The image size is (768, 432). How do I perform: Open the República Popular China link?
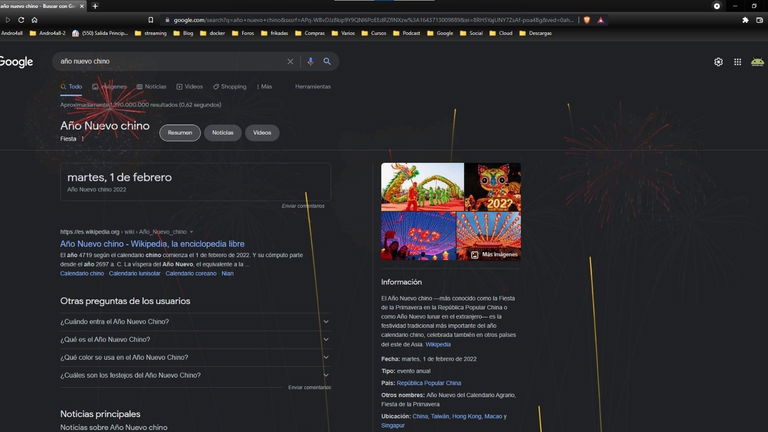click(429, 383)
